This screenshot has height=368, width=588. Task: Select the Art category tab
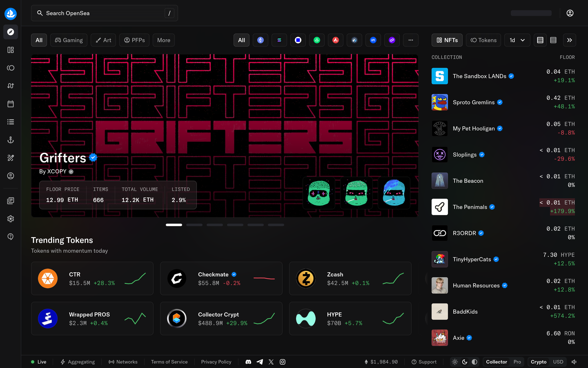point(103,40)
